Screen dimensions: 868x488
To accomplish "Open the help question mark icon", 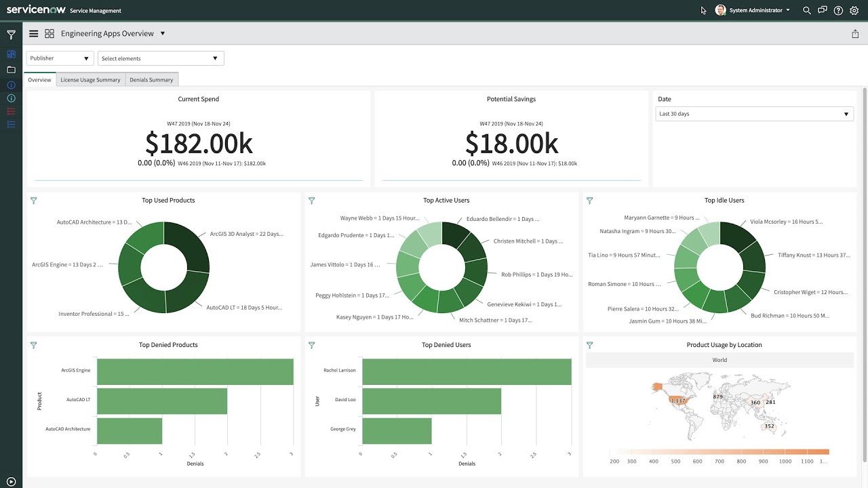I will (x=838, y=11).
